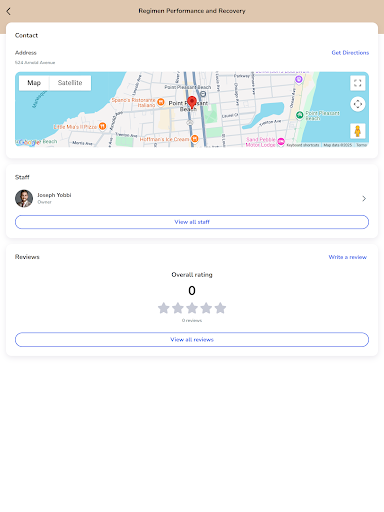Open Little Mia's II Pizza map marker
Image resolution: width=384 pixels, height=512 pixels.
click(103, 126)
